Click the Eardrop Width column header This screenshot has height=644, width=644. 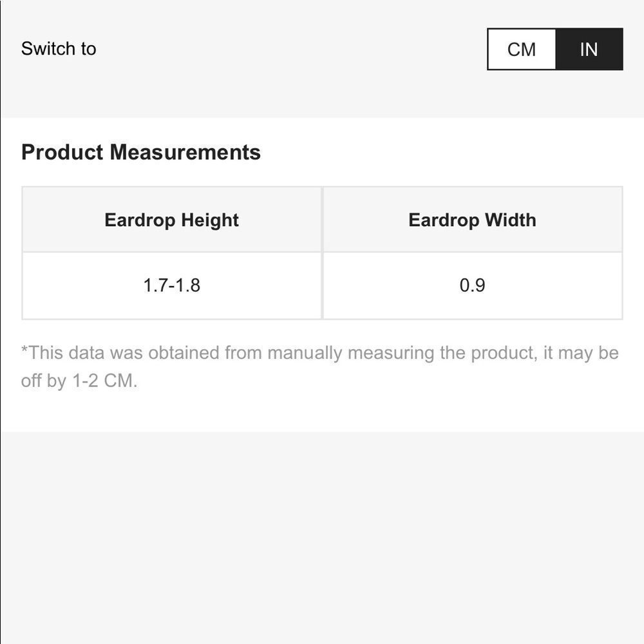tap(472, 220)
